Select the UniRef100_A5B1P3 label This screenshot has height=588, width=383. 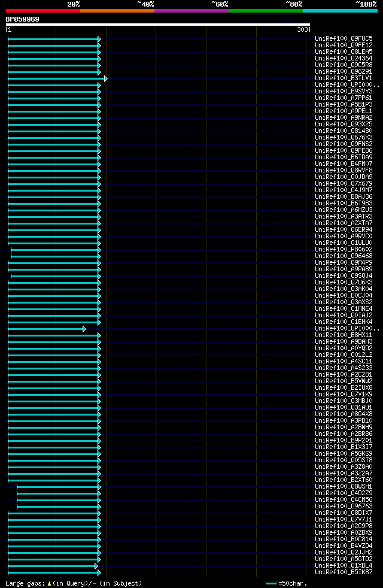click(344, 105)
